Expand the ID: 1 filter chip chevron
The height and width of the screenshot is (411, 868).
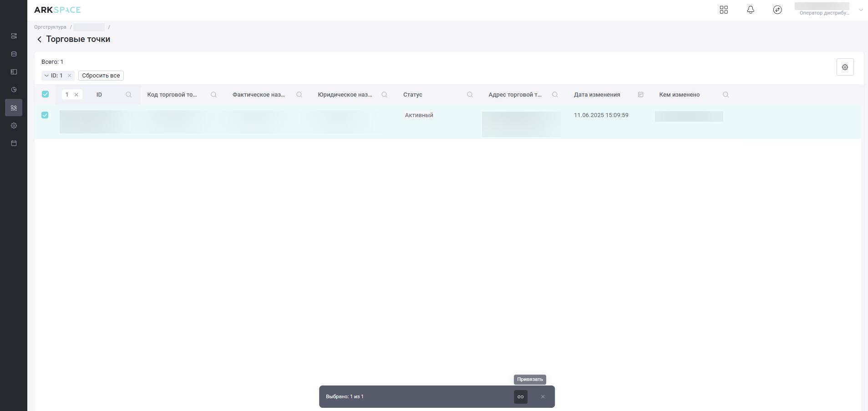(x=46, y=76)
